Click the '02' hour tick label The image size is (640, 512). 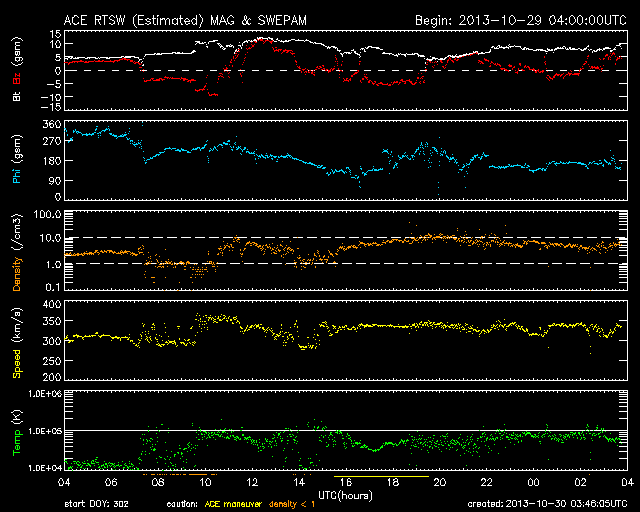coord(580,483)
